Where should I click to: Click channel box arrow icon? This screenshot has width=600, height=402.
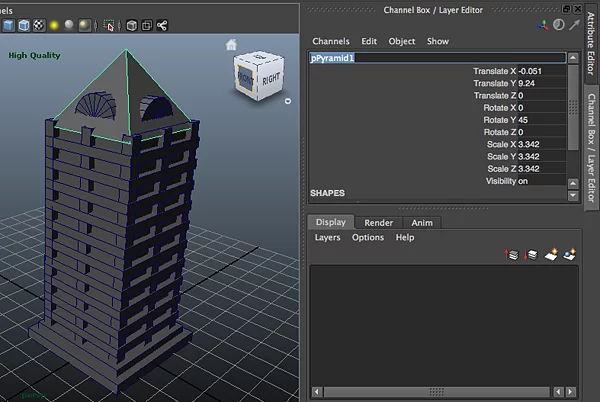574,25
